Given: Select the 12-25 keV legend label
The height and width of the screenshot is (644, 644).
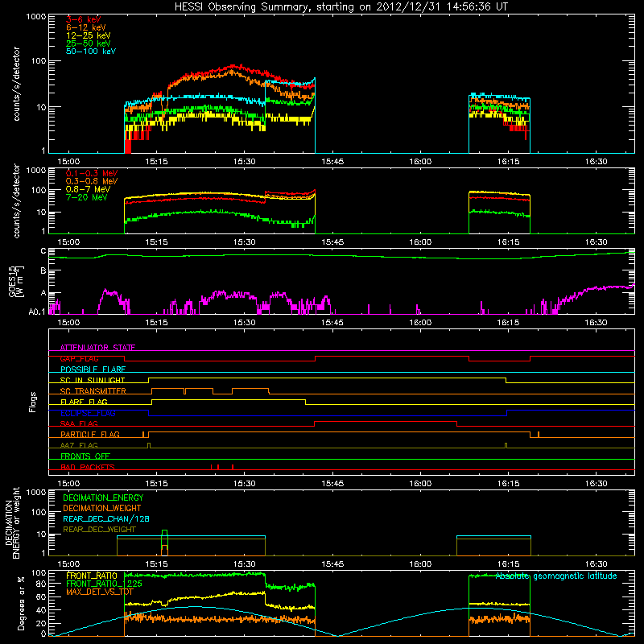Looking at the screenshot, I should pos(89,35).
